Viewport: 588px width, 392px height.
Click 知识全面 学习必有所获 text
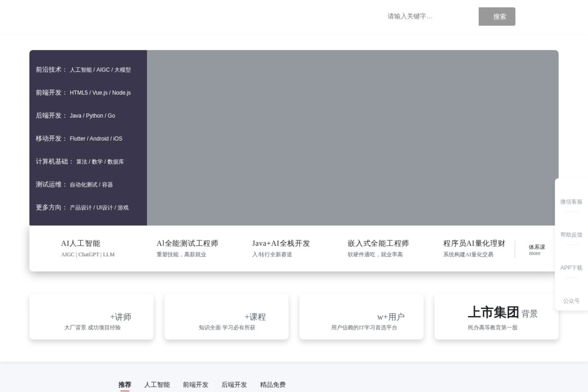tap(227, 328)
